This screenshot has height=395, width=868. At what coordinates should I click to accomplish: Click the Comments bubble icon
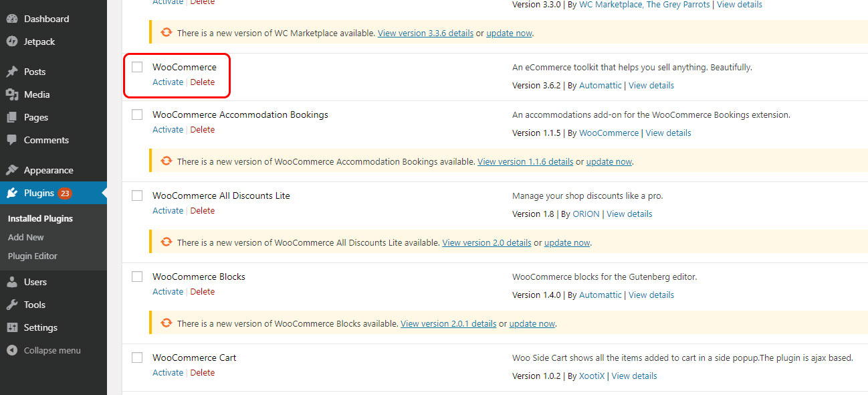12,140
